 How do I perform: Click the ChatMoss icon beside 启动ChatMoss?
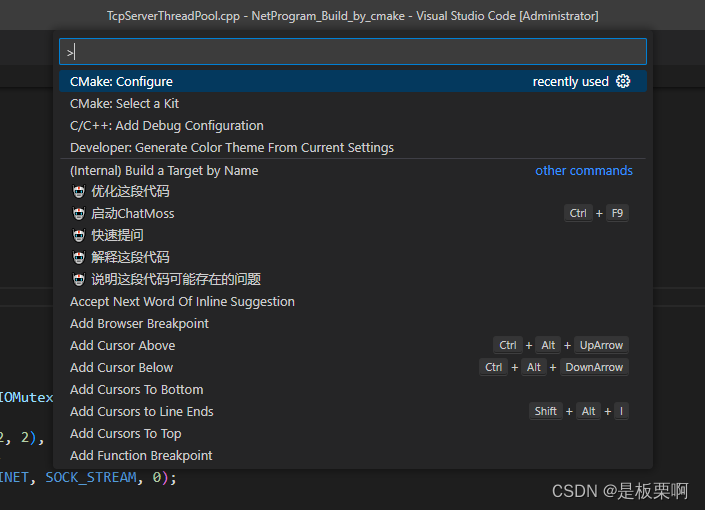pos(79,214)
